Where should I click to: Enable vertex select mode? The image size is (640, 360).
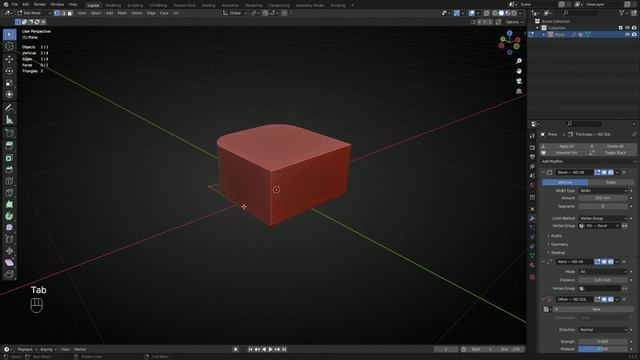tap(57, 13)
